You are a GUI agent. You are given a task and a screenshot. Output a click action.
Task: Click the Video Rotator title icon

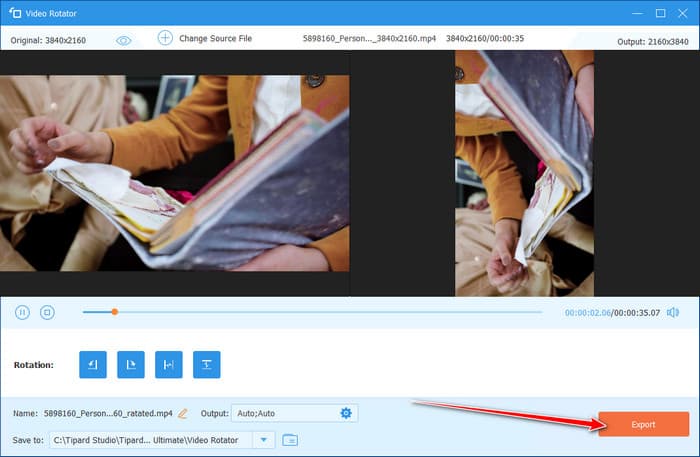(15, 13)
